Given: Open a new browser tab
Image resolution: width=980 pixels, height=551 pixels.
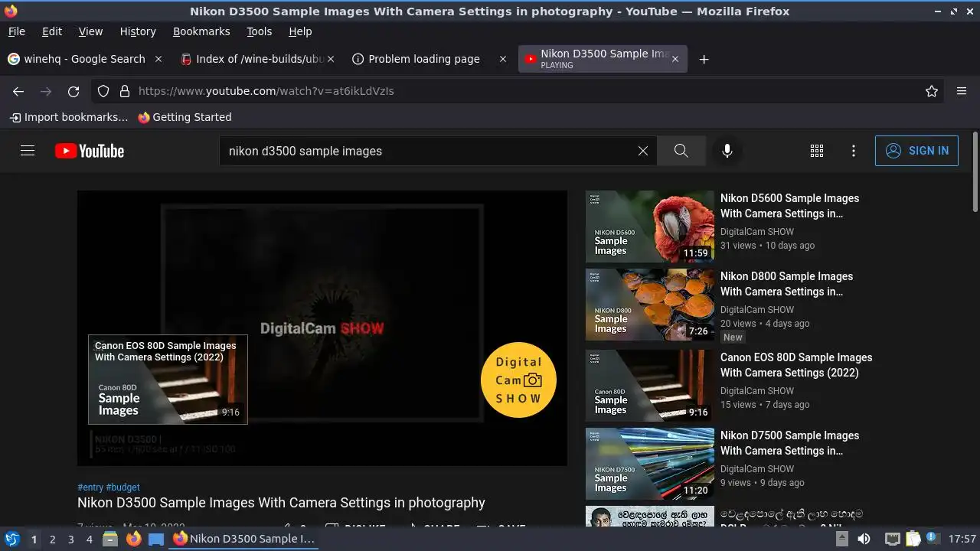Looking at the screenshot, I should pos(704,59).
